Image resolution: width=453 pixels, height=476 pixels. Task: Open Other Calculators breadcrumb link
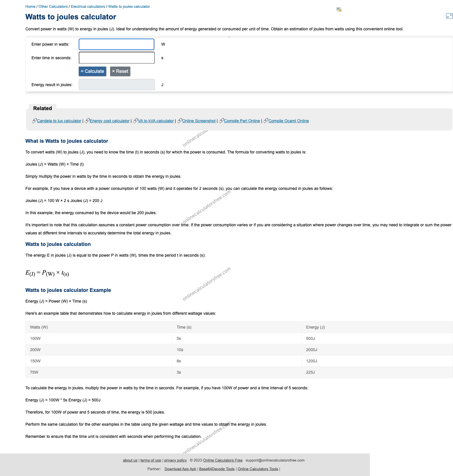tap(53, 6)
